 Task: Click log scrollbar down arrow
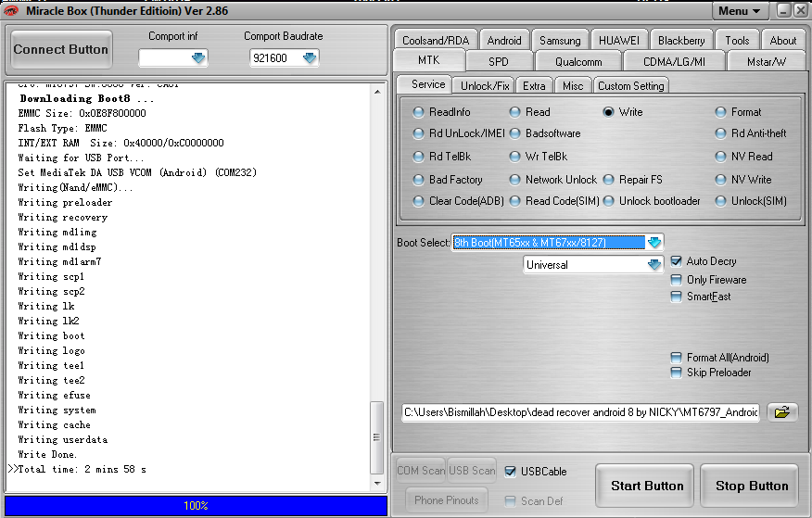(x=377, y=484)
